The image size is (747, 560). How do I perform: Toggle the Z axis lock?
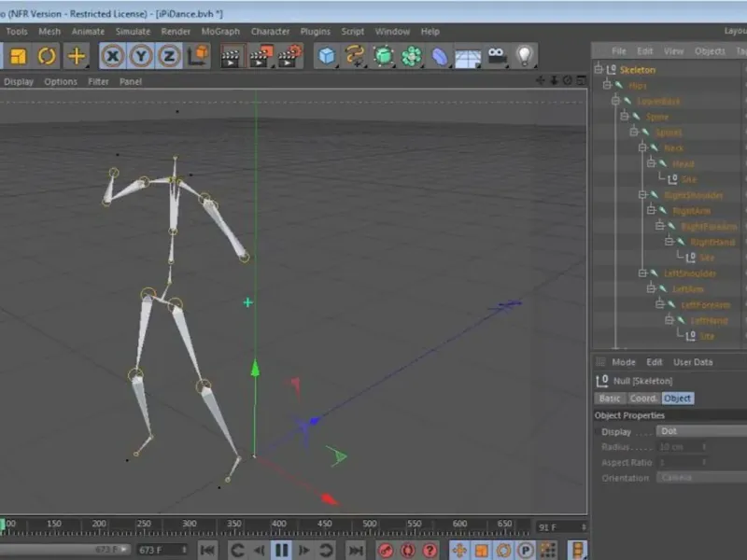169,56
